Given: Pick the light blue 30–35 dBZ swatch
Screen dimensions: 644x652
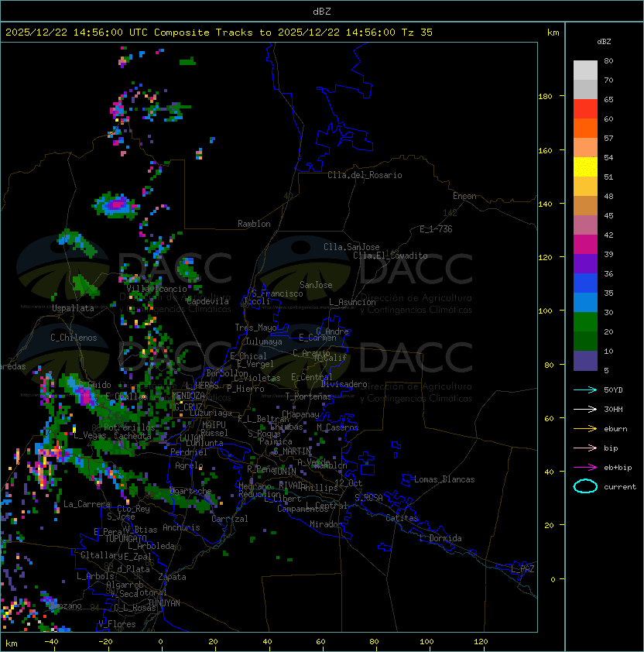Looking at the screenshot, I should tap(585, 303).
